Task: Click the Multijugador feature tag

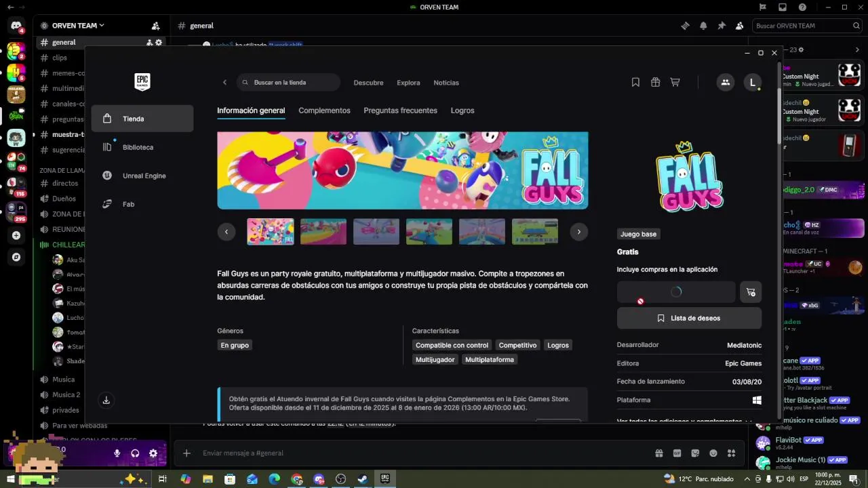Action: (435, 359)
